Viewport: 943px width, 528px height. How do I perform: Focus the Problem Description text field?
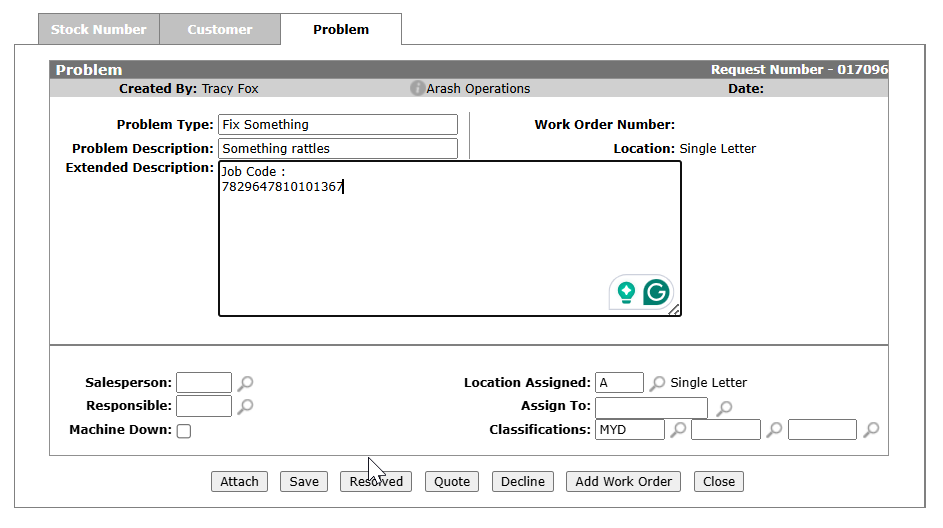click(x=337, y=149)
